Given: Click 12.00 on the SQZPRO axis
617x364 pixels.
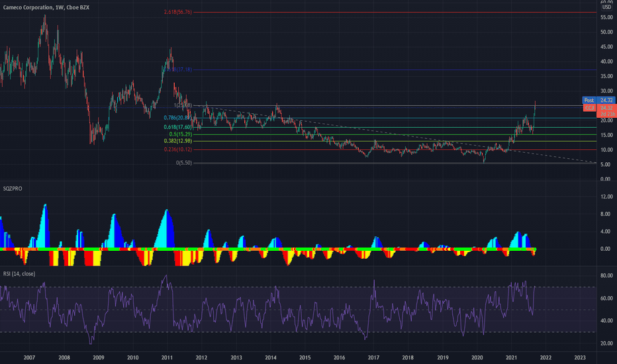Looking at the screenshot, I should [606, 197].
